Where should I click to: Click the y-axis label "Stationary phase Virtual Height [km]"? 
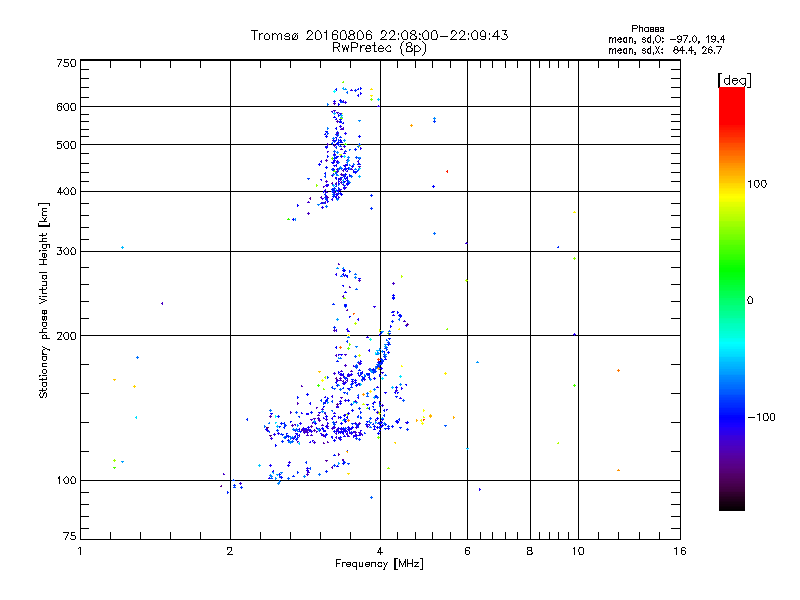(44, 300)
